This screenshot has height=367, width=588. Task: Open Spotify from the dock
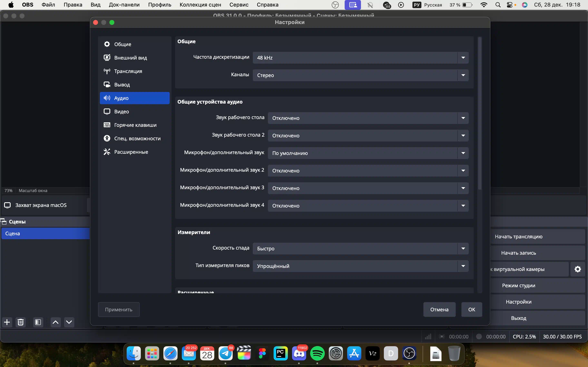(x=317, y=353)
